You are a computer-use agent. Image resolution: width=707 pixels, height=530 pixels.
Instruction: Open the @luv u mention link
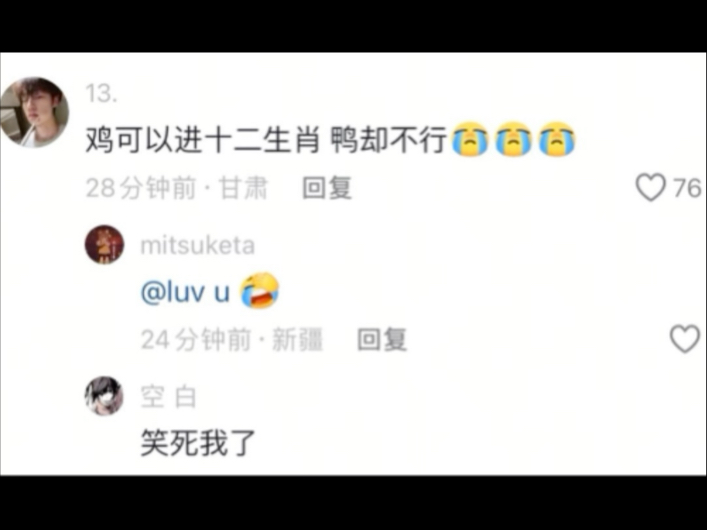185,292
